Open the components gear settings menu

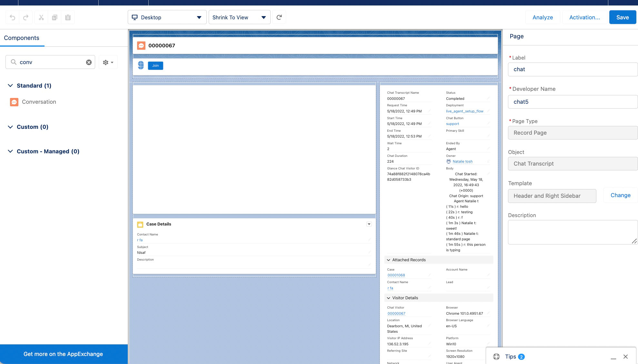[x=108, y=62]
